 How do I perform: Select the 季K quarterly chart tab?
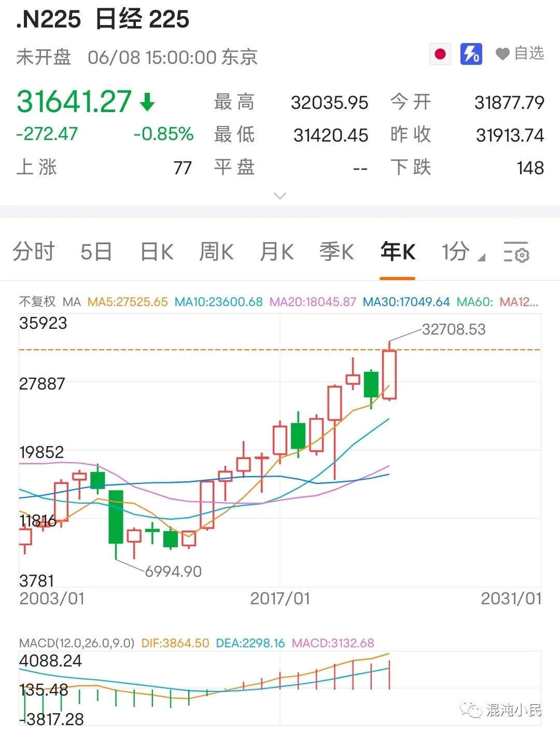pyautogui.click(x=337, y=252)
